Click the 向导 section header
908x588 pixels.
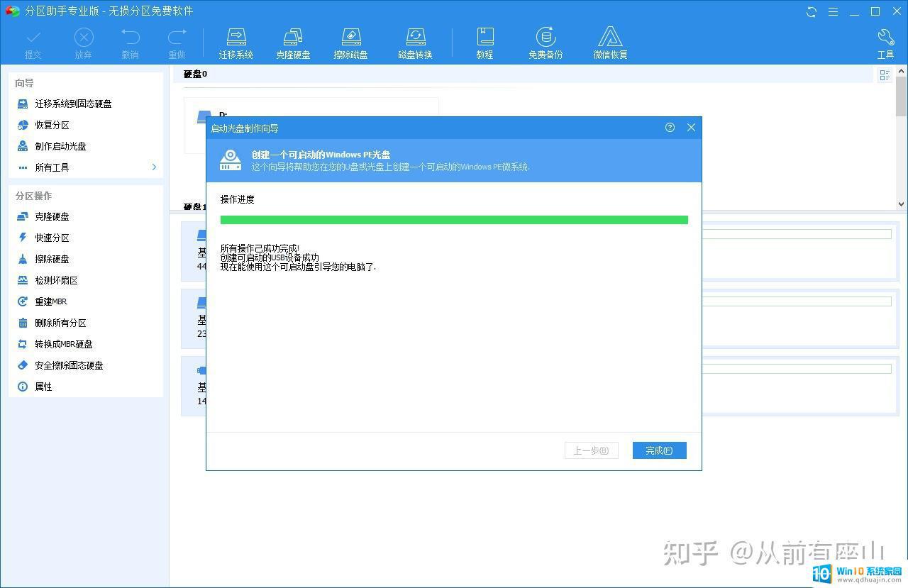coord(25,83)
